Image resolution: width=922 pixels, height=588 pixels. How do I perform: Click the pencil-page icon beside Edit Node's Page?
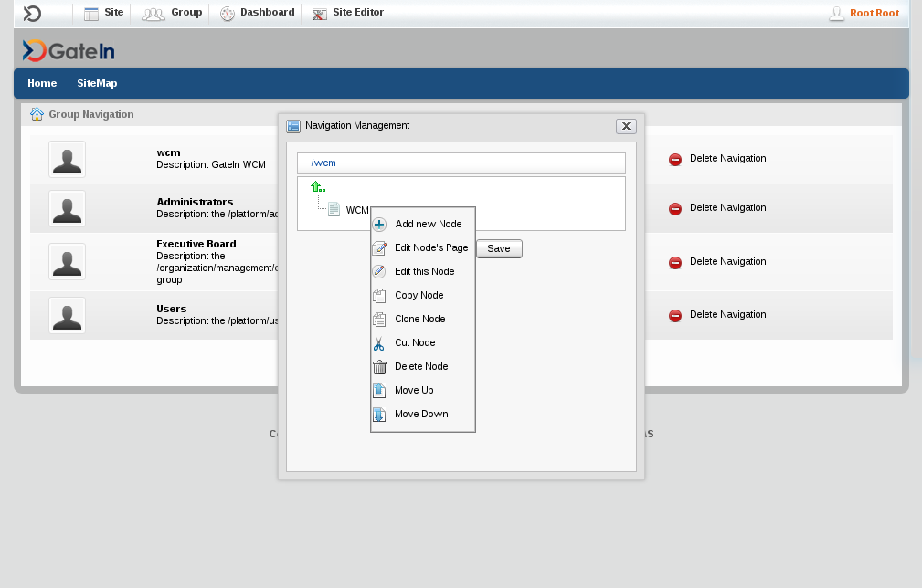pos(379,247)
